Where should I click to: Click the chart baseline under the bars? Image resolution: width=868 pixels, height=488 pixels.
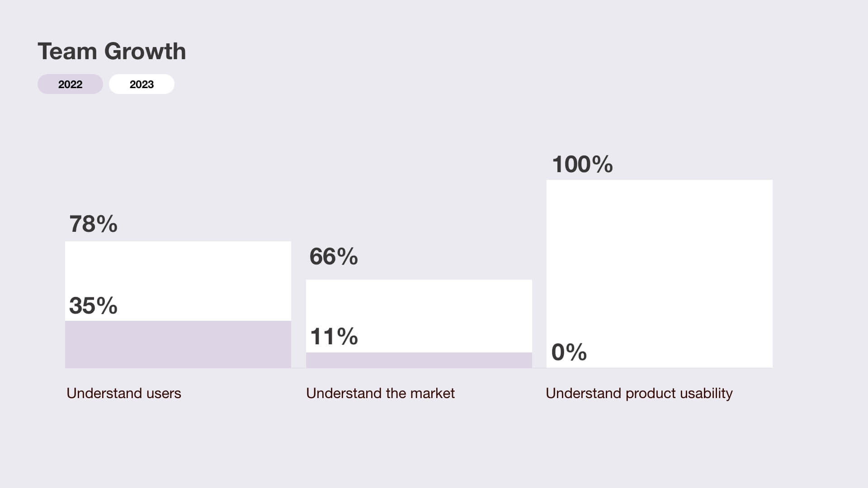(539, 368)
